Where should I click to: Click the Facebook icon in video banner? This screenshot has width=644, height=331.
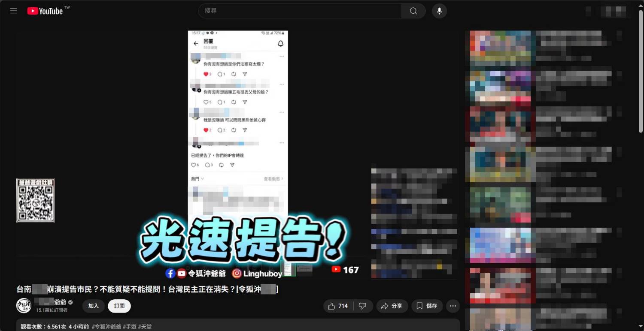tap(170, 273)
